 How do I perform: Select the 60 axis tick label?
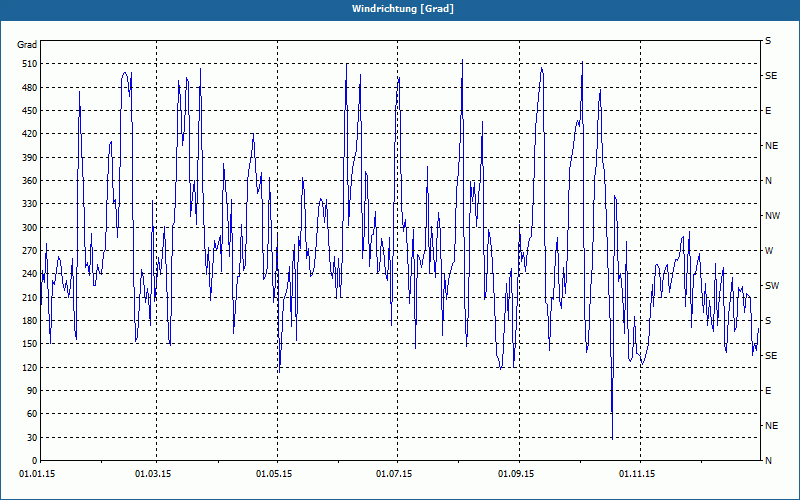pyautogui.click(x=32, y=414)
